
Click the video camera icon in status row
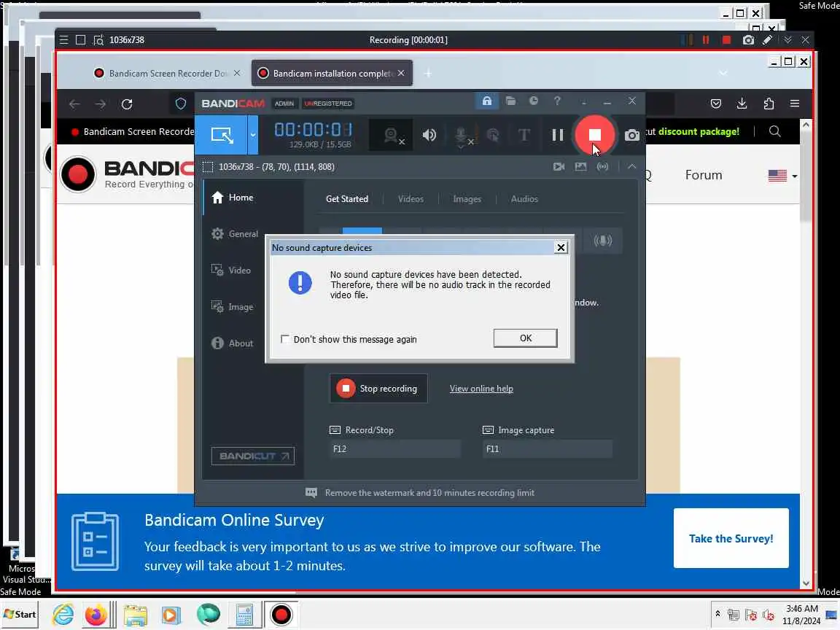coord(559,166)
